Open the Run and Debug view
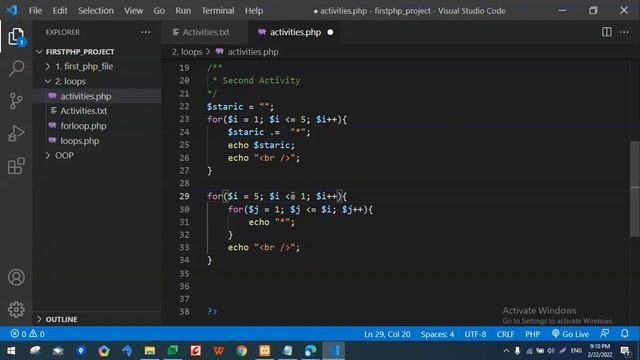The image size is (640, 360). [16, 133]
